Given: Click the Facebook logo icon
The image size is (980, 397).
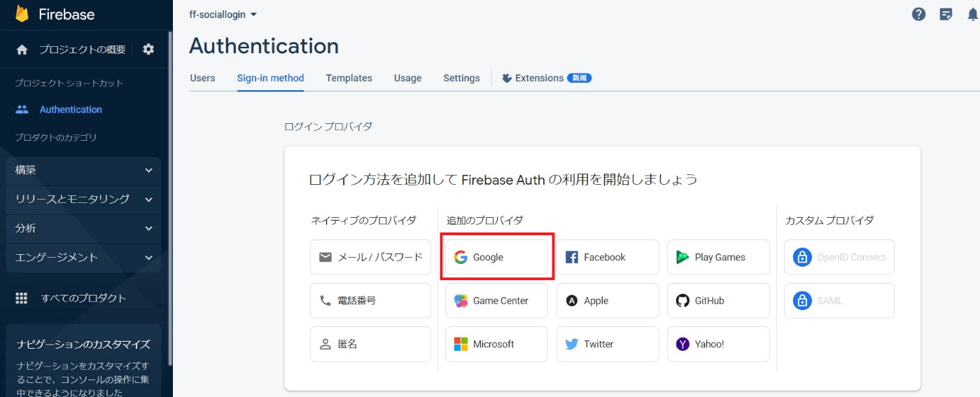Looking at the screenshot, I should pos(571,257).
